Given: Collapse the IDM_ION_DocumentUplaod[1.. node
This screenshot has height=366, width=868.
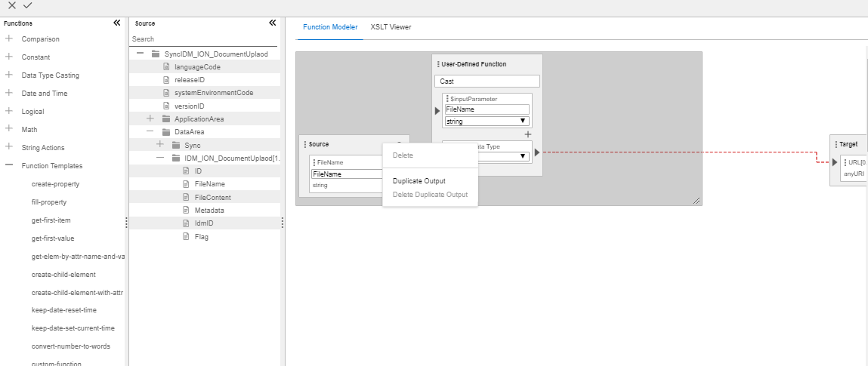Looking at the screenshot, I should point(160,158).
